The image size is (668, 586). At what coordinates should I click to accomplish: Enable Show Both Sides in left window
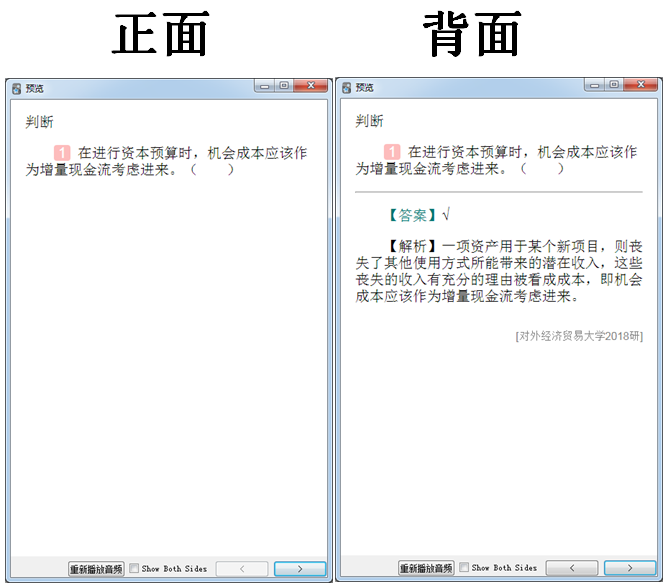tap(134, 569)
